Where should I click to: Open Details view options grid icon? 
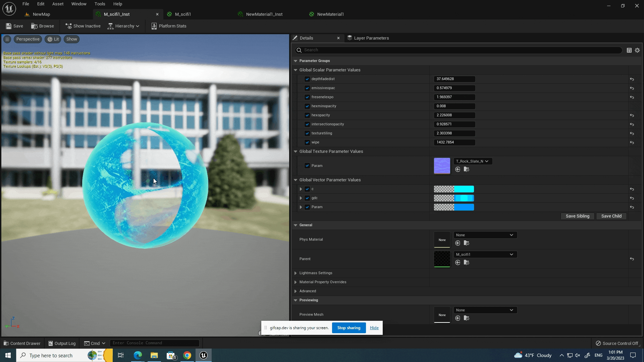pyautogui.click(x=629, y=50)
